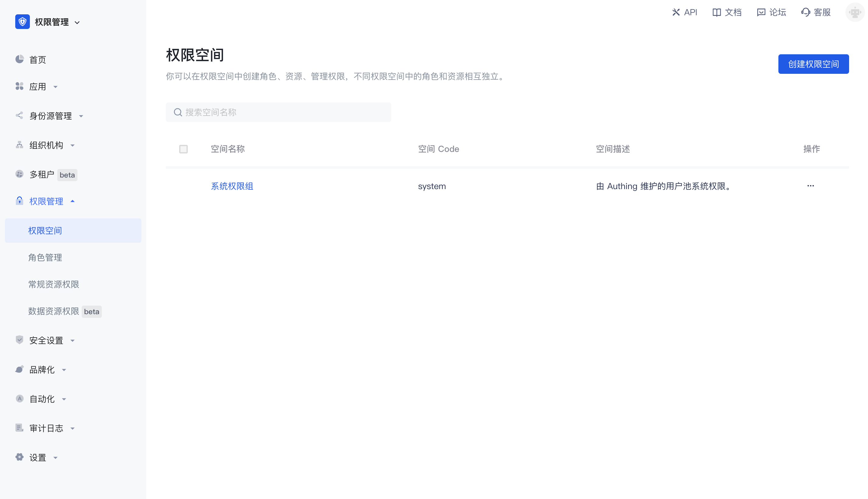Click the user avatar in top right corner
The width and height of the screenshot is (868, 499).
coord(855,12)
